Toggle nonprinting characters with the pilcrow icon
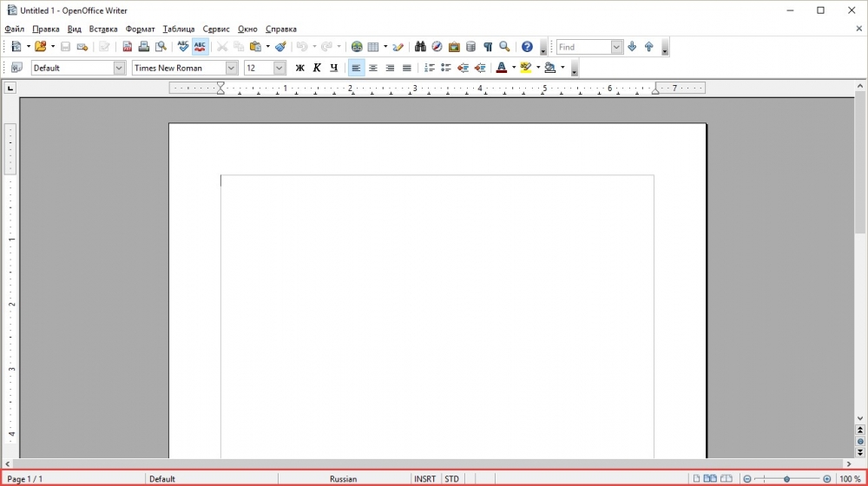 pos(488,47)
